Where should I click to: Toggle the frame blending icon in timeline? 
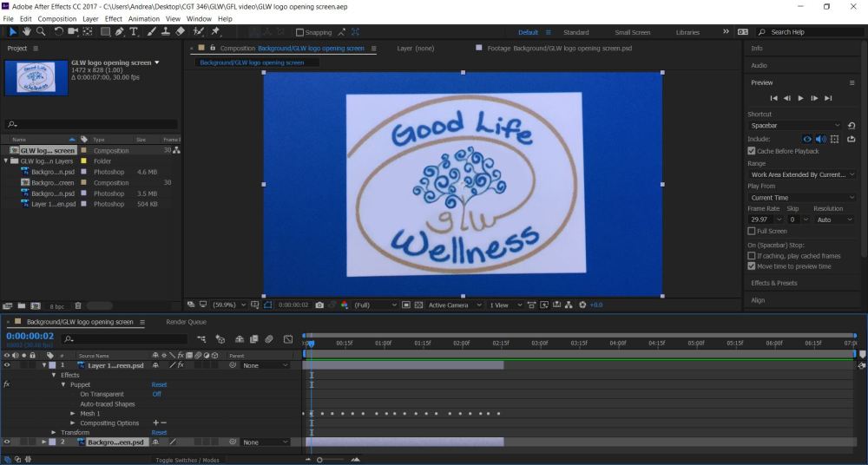point(254,339)
